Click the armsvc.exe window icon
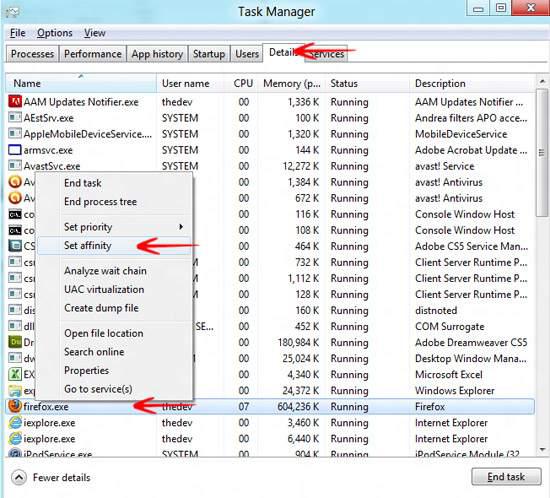Screen dimensions: 550x498 [x=15, y=150]
